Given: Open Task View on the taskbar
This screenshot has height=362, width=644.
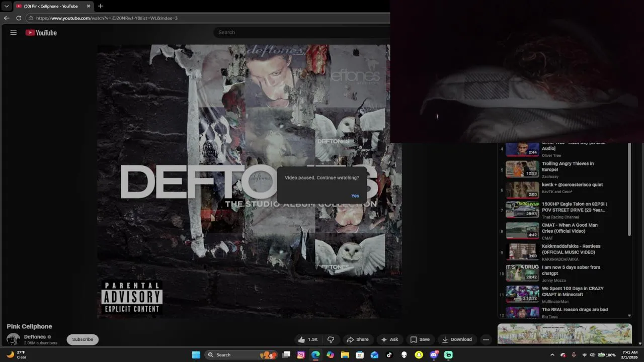Looking at the screenshot, I should point(286,355).
